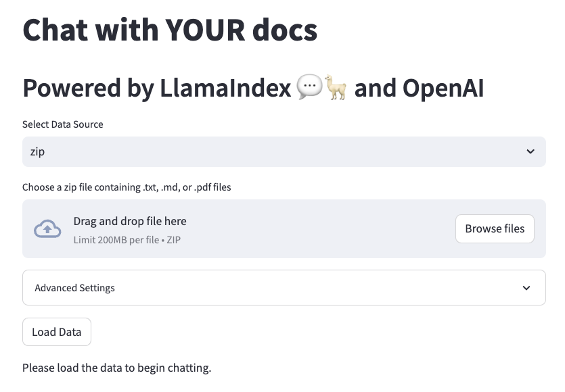Click the "Powered by" text in subheading
Viewport: 565px width, 392px height.
tap(87, 89)
